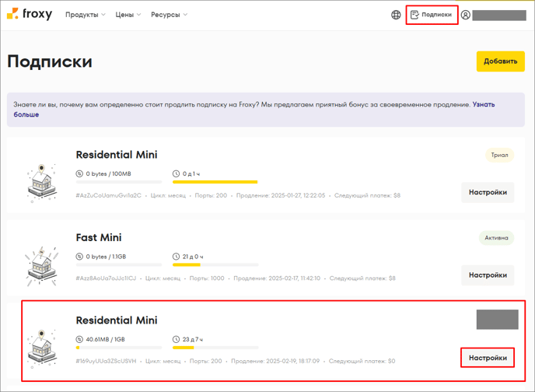Click the 40.61MB / 1GB usage text
535x392 pixels.
pos(106,339)
